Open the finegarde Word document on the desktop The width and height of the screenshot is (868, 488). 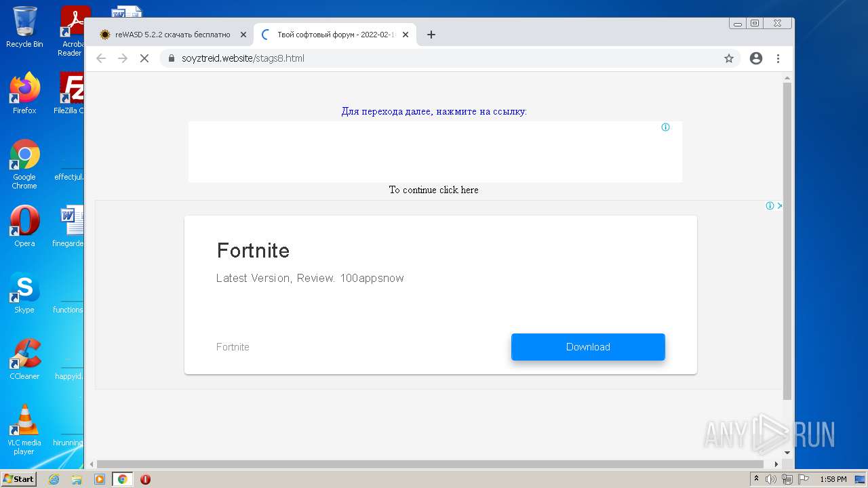pos(70,226)
